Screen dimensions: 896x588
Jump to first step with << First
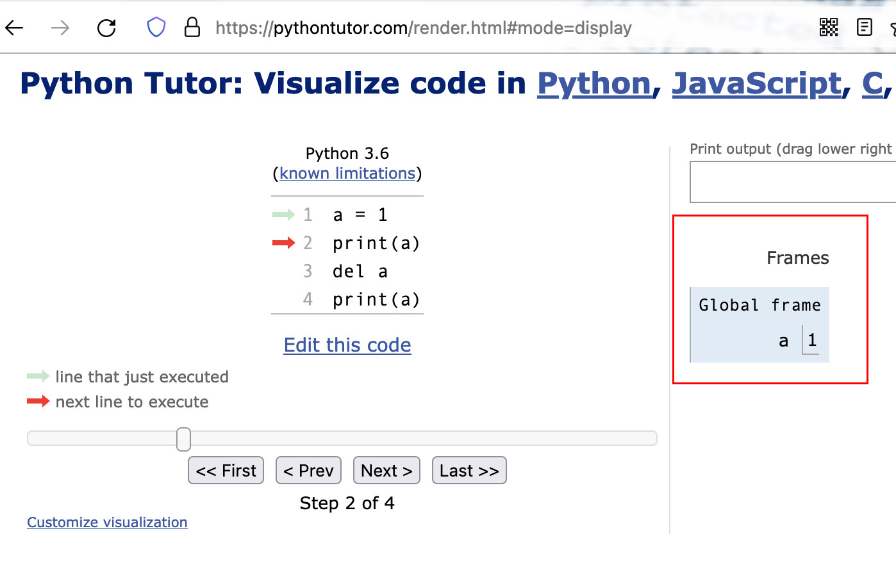pos(226,470)
